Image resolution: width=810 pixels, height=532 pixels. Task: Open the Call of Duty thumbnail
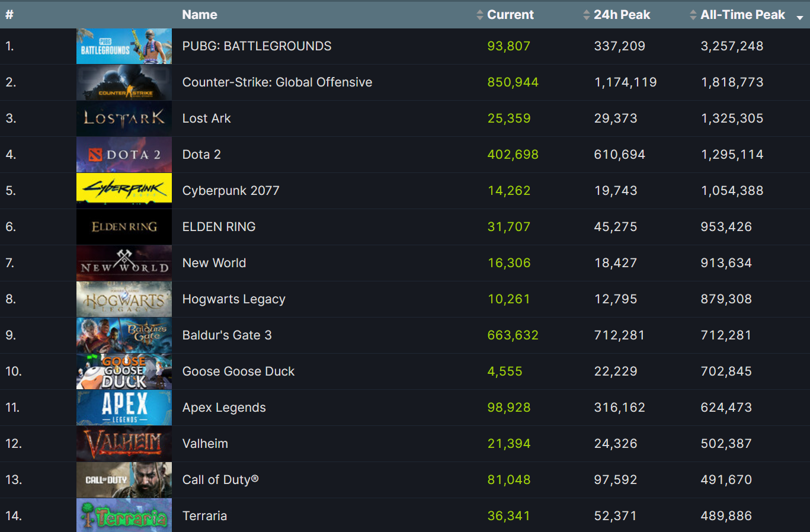click(124, 480)
